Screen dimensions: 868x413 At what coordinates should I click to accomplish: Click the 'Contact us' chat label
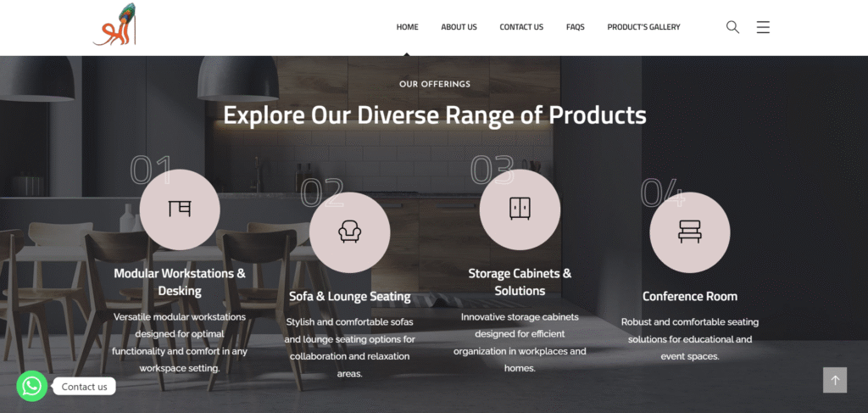pyautogui.click(x=84, y=387)
